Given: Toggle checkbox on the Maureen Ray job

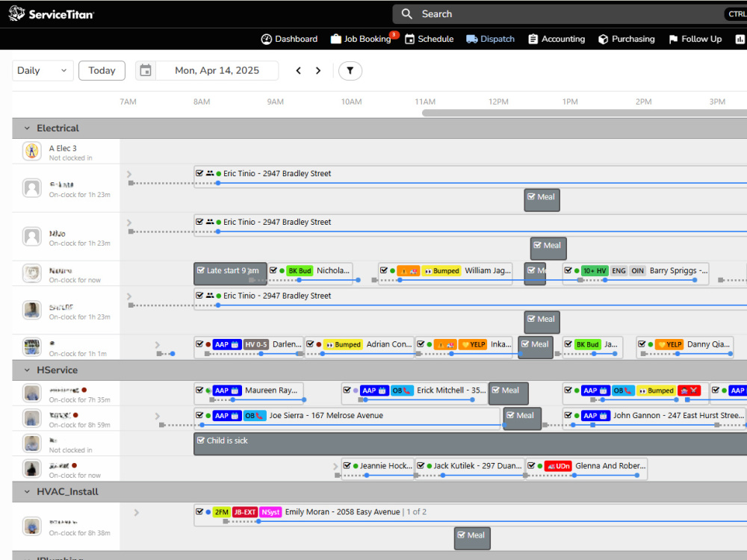Looking at the screenshot, I should 199,390.
